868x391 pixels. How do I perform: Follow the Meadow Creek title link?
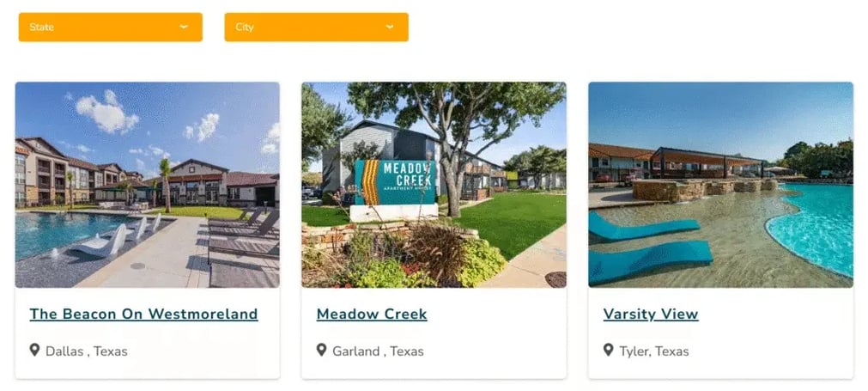372,314
